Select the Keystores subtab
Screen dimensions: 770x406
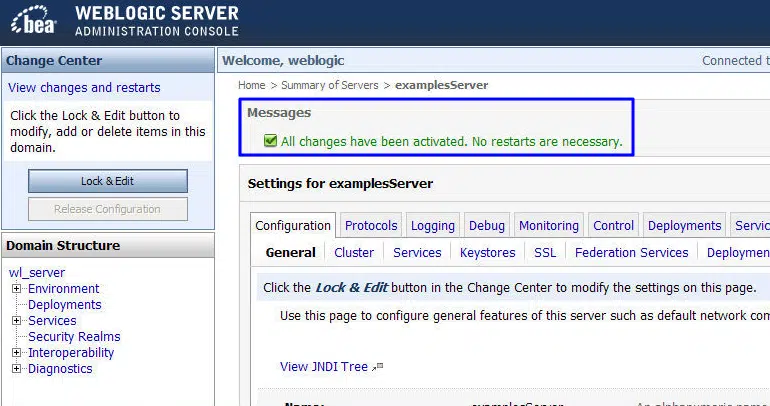[487, 253]
